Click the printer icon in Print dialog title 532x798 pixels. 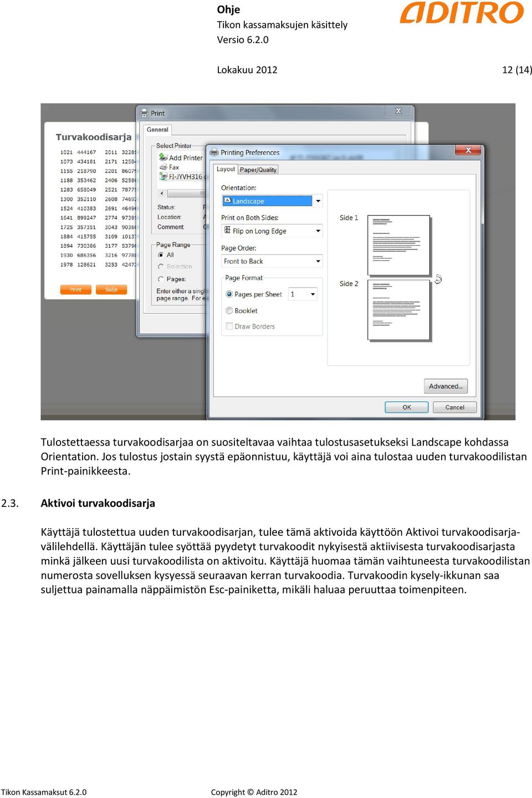tap(144, 113)
